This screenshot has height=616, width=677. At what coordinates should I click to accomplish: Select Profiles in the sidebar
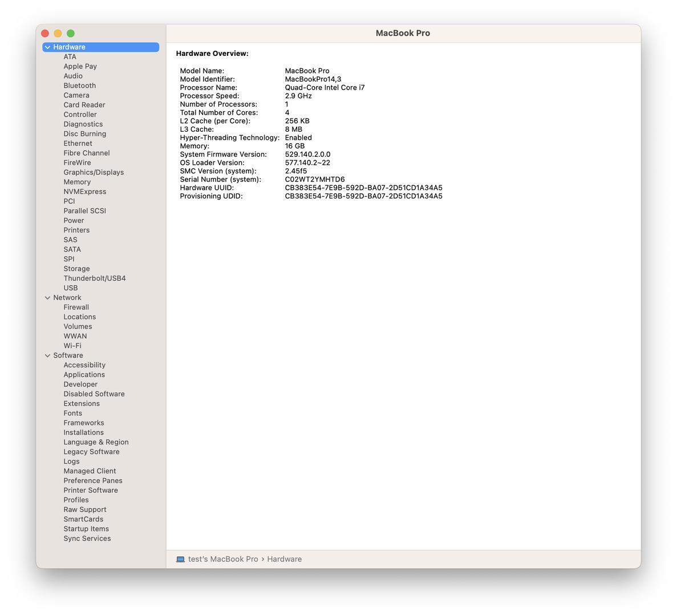click(x=76, y=500)
